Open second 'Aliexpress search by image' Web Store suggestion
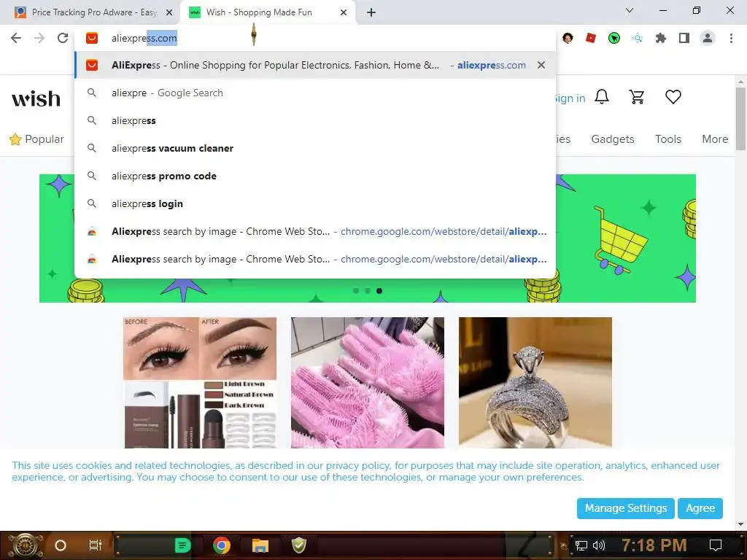Screen dimensions: 747x560 point(314,259)
